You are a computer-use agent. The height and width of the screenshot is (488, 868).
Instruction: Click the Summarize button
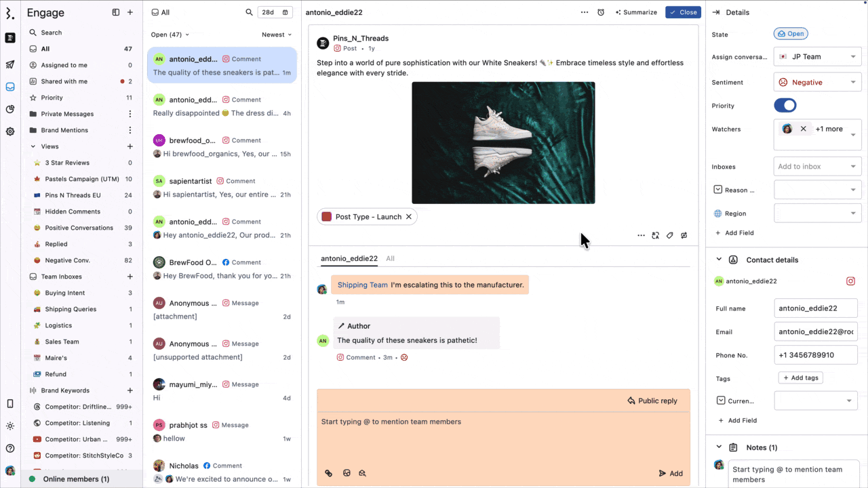click(x=636, y=12)
